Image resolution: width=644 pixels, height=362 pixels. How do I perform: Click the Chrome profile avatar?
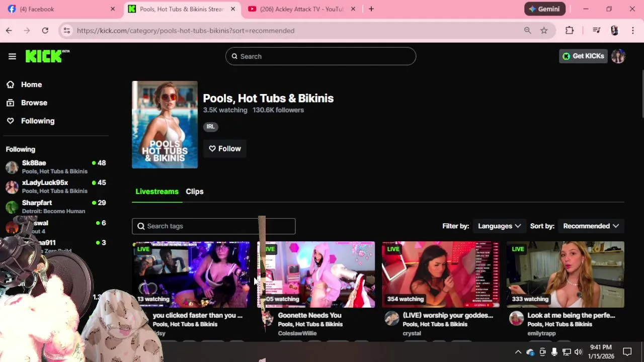pyautogui.click(x=614, y=31)
